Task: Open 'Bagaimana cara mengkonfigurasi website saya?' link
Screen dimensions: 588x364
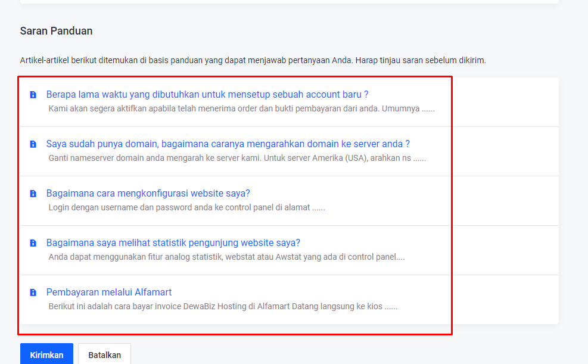Action: pos(148,193)
